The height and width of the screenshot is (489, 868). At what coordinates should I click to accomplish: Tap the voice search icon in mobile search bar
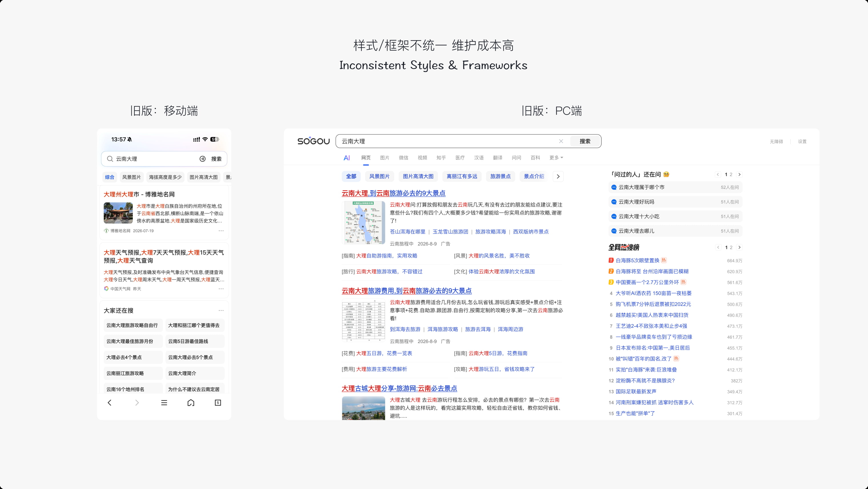click(x=202, y=159)
